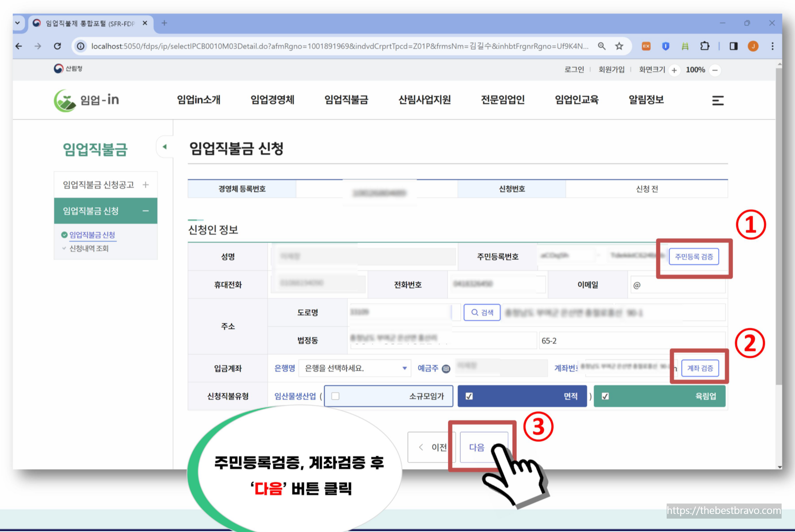Screen dimensions: 795x532
Task: Open the 산림사업지원 top menu
Action: point(424,100)
